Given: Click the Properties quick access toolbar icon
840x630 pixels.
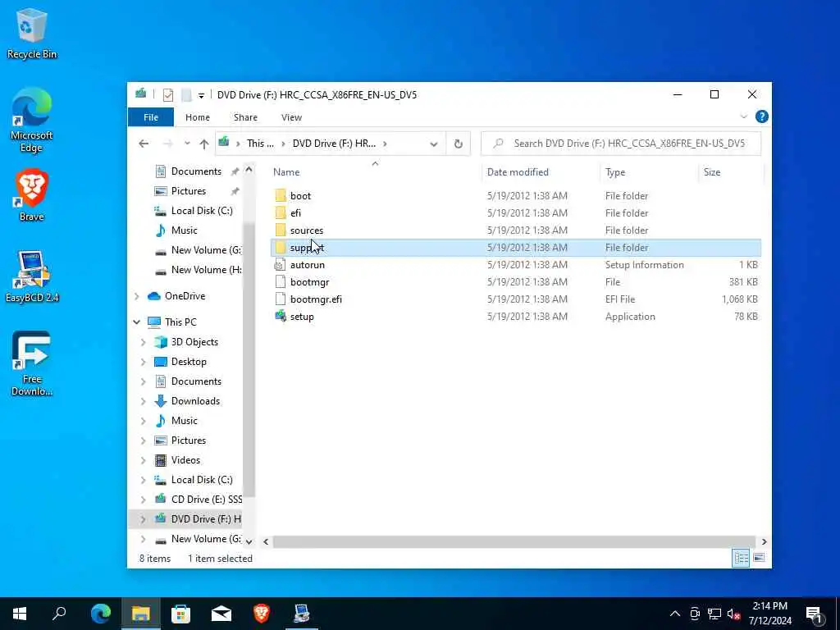Looking at the screenshot, I should 167,95.
